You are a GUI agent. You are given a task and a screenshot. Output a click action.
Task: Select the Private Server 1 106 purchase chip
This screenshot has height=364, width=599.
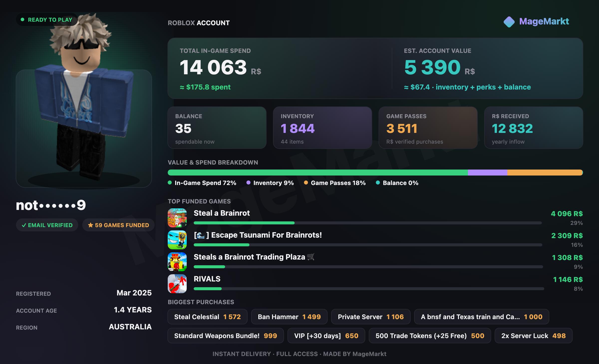pos(371,317)
